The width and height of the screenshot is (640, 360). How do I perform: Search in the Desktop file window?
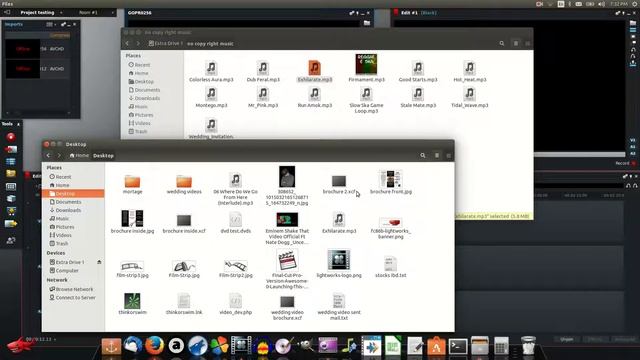(423, 156)
